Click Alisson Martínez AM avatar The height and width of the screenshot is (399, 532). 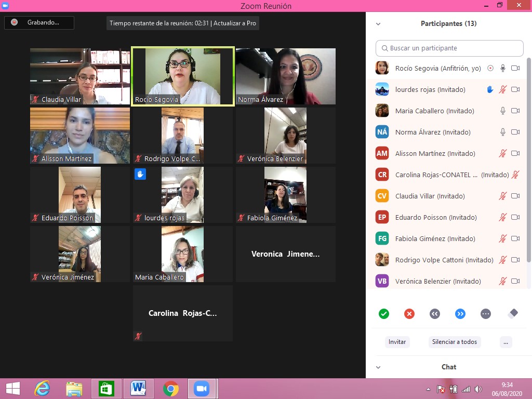click(x=382, y=153)
